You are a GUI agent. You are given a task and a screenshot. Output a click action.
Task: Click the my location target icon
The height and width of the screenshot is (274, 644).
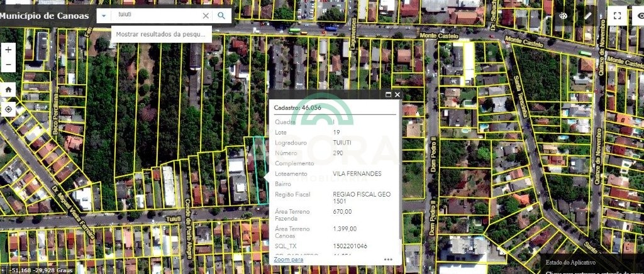pos(8,109)
